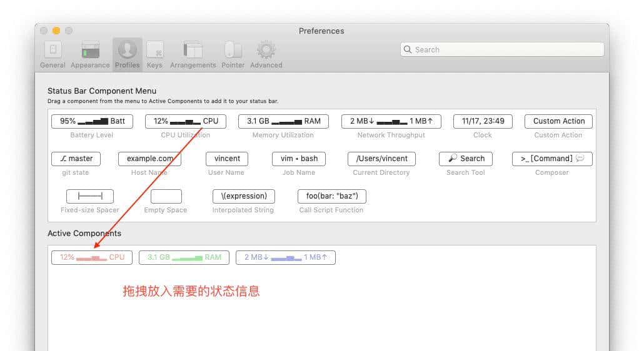644x351 pixels.
Task: Click the Network Throughput label text
Action: 391,135
